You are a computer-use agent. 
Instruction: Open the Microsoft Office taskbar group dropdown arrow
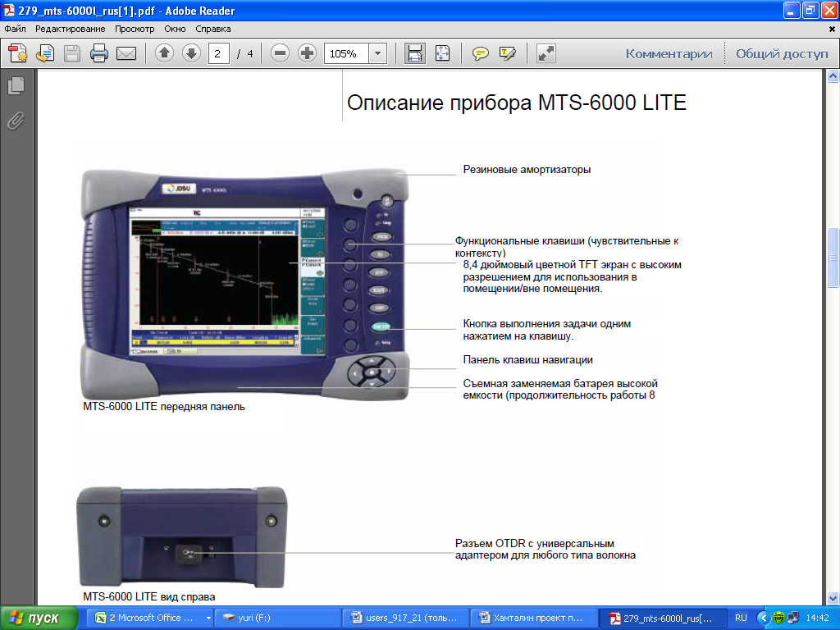point(208,619)
